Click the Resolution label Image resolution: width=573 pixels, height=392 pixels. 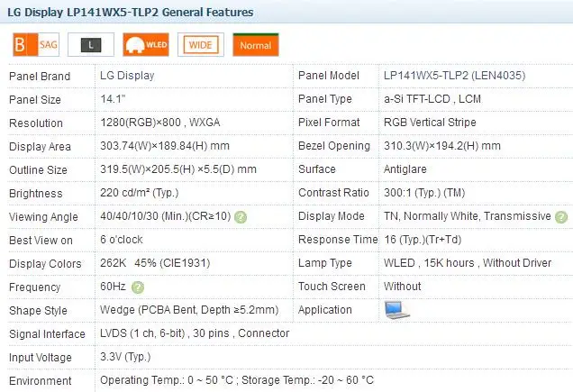[36, 123]
